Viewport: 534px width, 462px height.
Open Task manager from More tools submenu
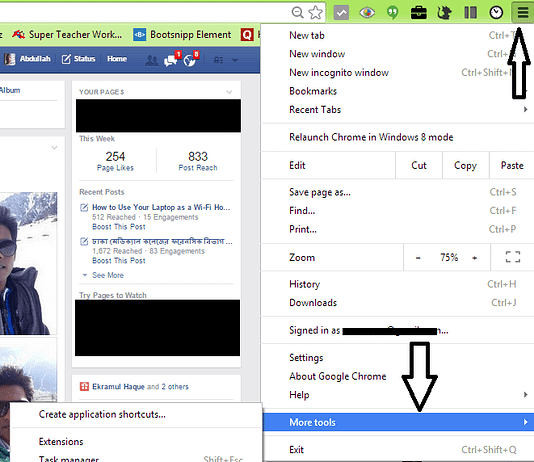click(x=136, y=458)
